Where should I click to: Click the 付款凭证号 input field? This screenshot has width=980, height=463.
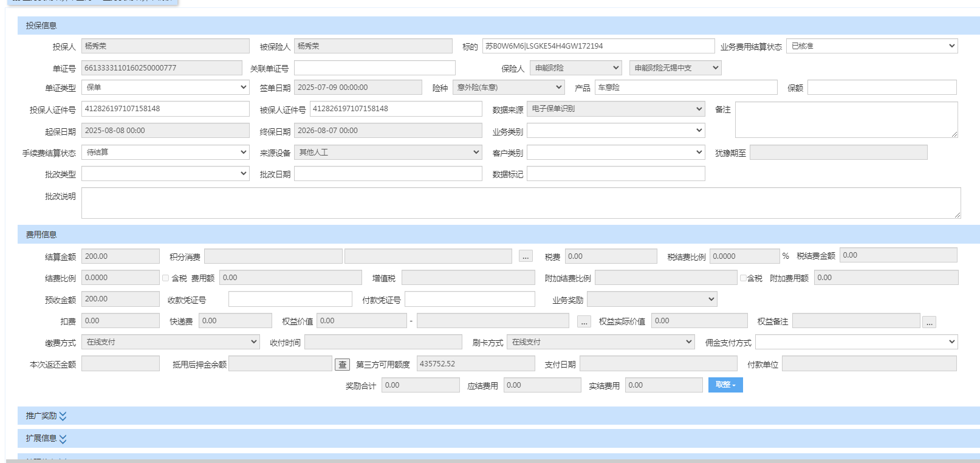pyautogui.click(x=470, y=300)
